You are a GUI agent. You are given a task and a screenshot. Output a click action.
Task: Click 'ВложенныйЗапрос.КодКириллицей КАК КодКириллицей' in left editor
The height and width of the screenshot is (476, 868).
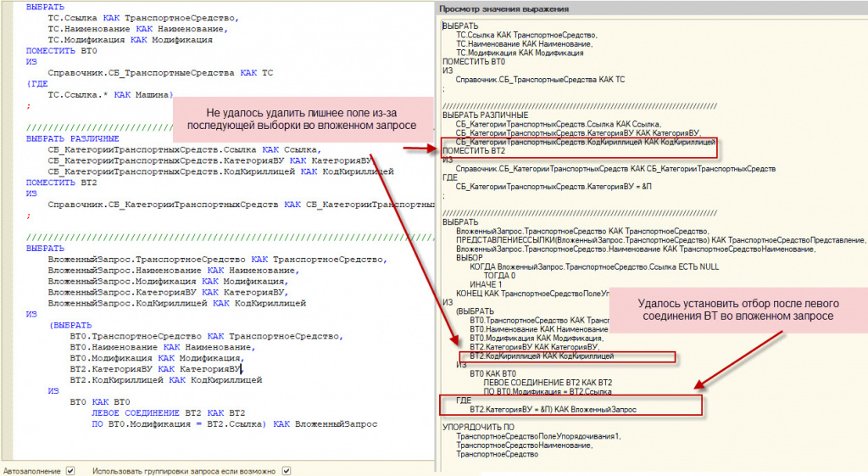pyautogui.click(x=176, y=303)
